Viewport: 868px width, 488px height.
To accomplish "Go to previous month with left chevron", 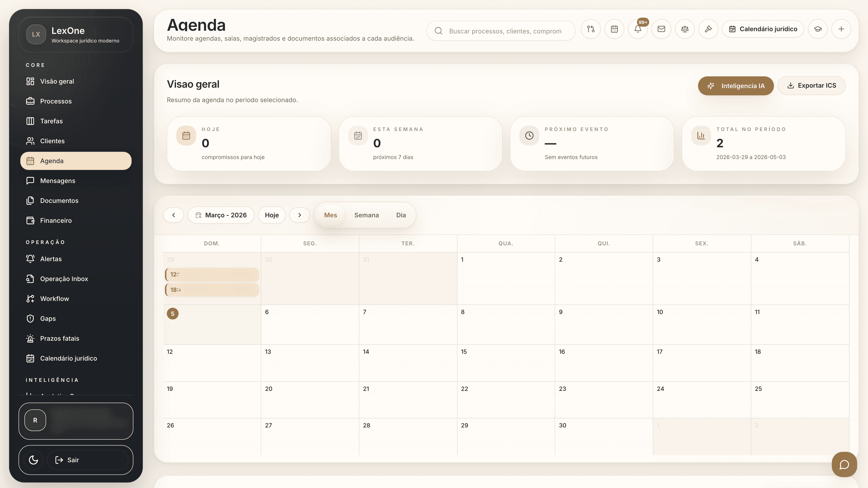I will coord(174,215).
